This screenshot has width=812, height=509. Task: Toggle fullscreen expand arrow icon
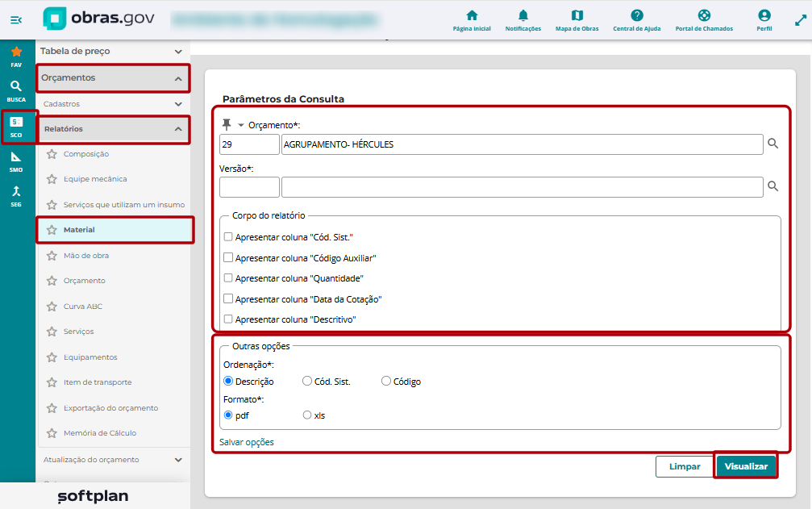tap(800, 20)
